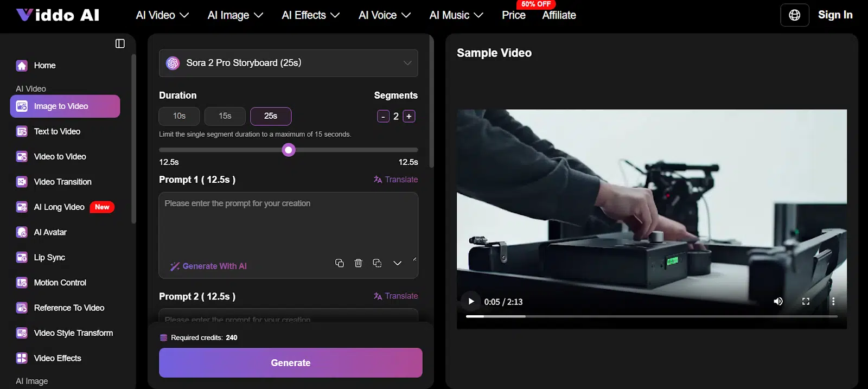
Task: Collapse Prompt 1 with the chevron
Action: point(397,263)
